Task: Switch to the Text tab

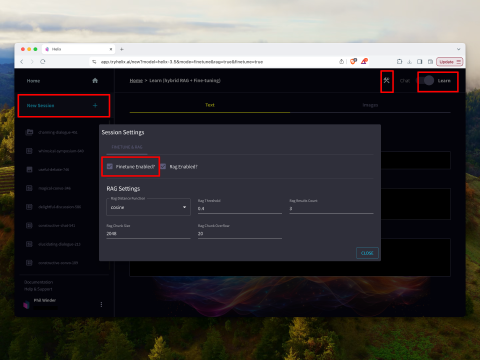Action: pos(210,105)
